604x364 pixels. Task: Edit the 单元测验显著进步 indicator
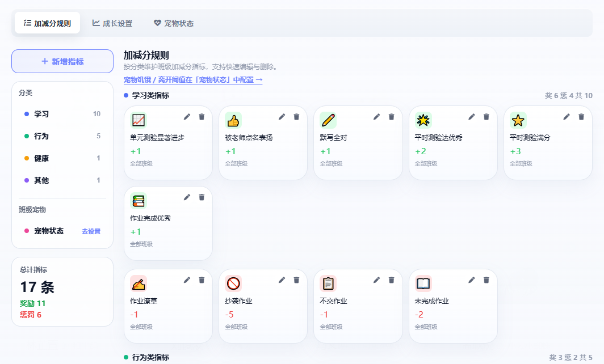coord(187,117)
